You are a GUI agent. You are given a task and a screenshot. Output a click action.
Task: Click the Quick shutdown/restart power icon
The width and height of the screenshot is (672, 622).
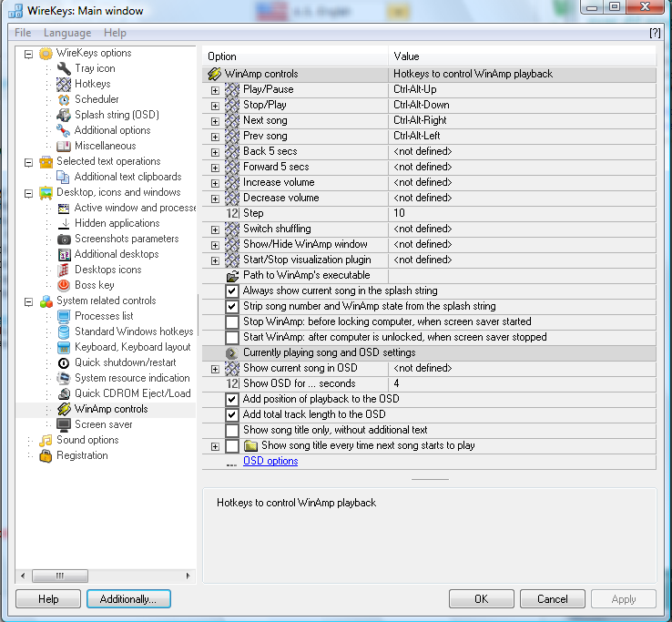point(64,362)
